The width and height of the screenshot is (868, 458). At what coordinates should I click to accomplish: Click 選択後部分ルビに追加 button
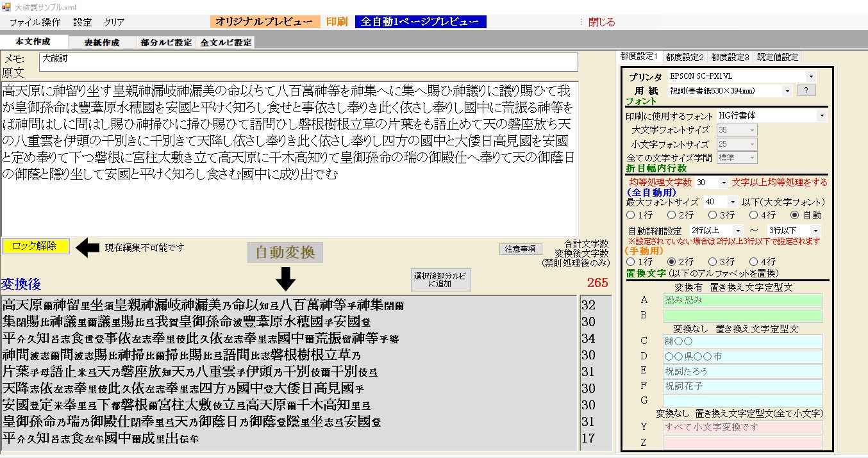pyautogui.click(x=441, y=280)
